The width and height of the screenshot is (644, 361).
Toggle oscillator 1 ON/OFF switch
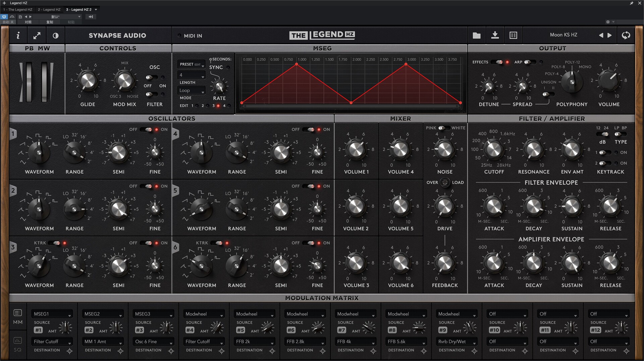[x=147, y=130]
